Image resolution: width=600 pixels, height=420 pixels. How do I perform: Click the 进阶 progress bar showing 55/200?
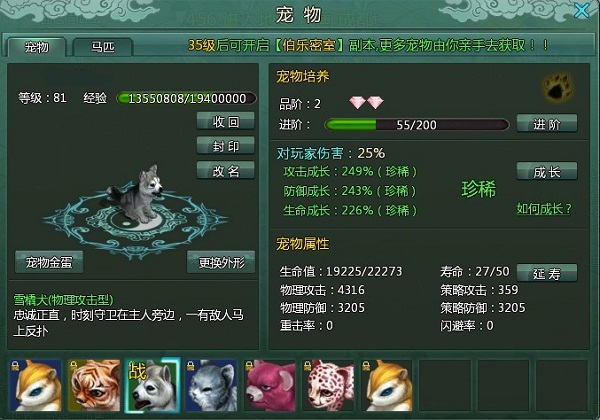[x=417, y=125]
